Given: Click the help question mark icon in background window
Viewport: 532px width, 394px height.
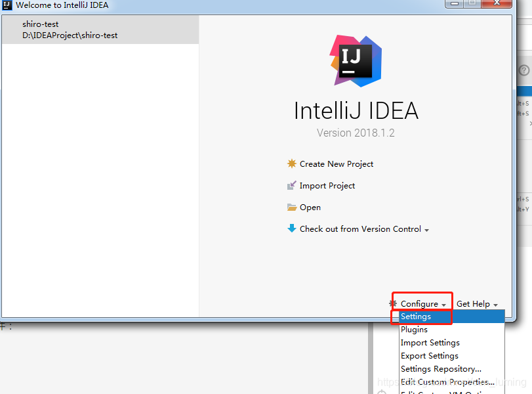Looking at the screenshot, I should tap(524, 71).
